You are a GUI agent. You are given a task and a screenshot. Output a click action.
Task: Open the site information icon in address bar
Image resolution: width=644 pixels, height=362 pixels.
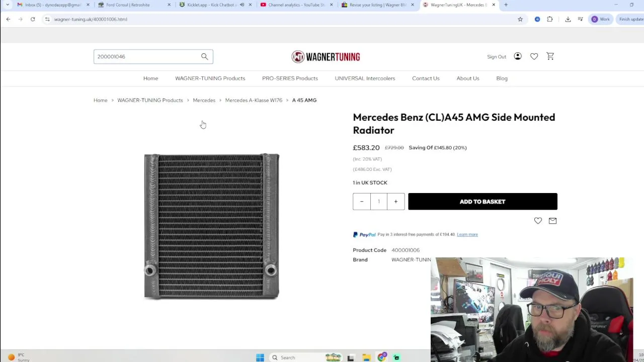click(x=47, y=19)
